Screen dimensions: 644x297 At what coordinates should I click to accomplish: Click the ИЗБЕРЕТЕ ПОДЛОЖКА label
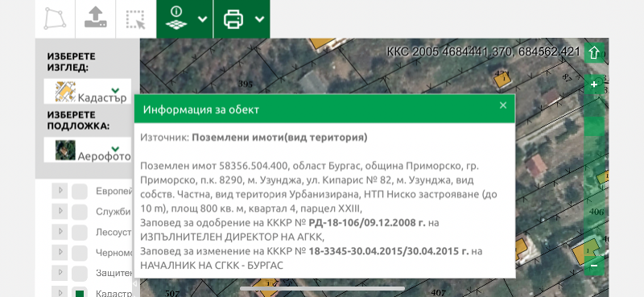pyautogui.click(x=78, y=121)
